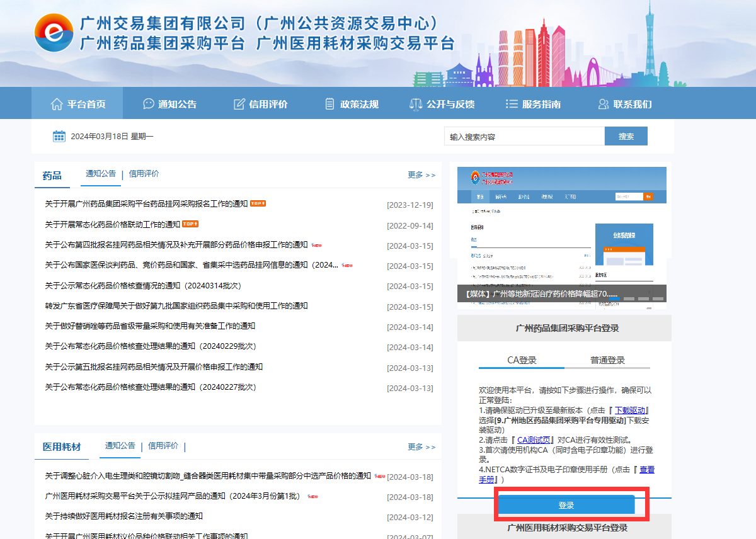The image size is (756, 539).
Task: Click the 搜索 button
Action: coord(626,136)
